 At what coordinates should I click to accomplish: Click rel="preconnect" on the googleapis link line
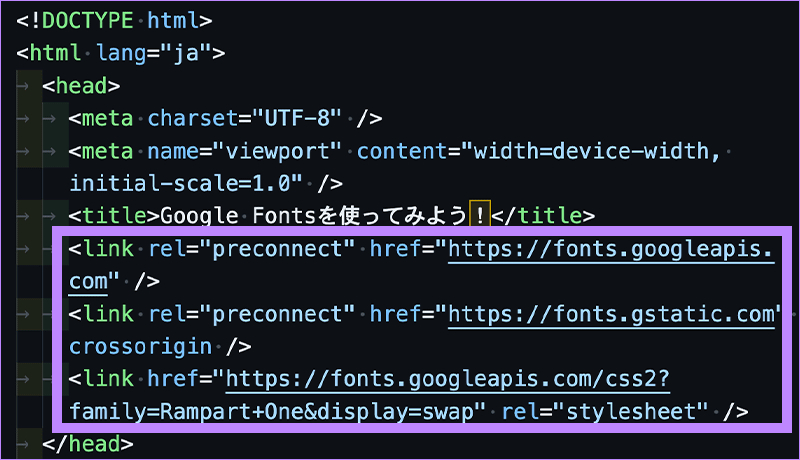click(252, 249)
